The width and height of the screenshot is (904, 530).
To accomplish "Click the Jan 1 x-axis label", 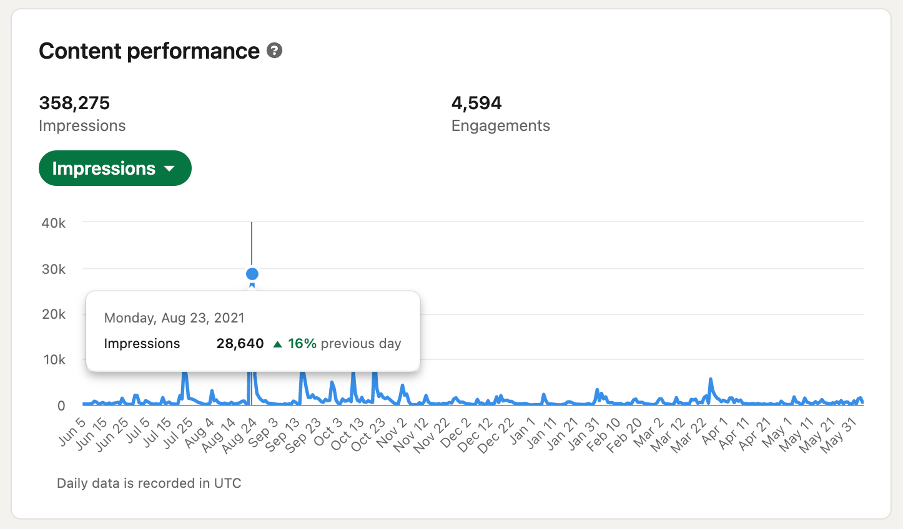I will (523, 432).
